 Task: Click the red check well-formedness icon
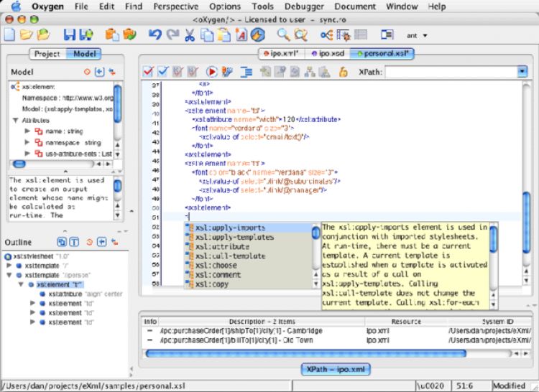(148, 72)
